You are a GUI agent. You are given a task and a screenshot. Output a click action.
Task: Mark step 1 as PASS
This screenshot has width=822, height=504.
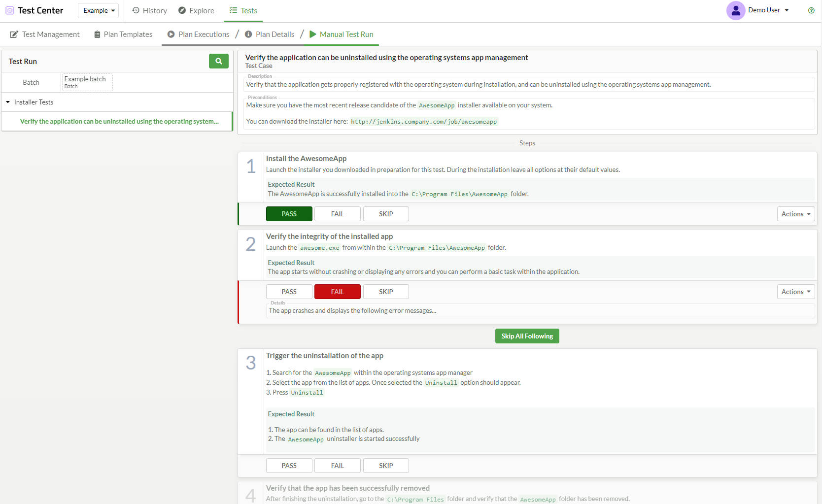(x=289, y=214)
